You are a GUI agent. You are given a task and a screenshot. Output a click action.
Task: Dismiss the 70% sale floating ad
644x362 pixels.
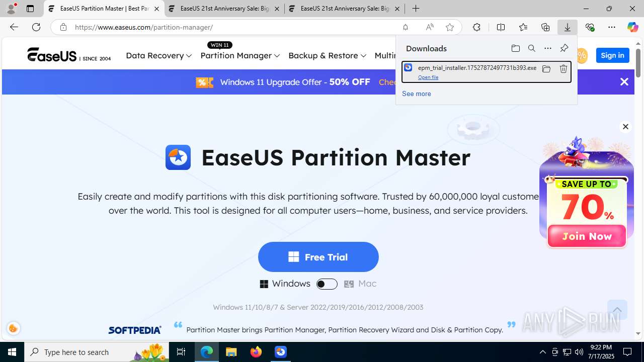pyautogui.click(x=625, y=127)
